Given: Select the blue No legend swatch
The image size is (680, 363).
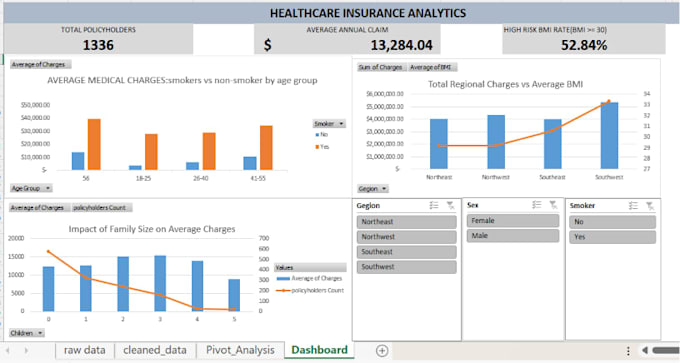Looking at the screenshot, I should [x=317, y=135].
